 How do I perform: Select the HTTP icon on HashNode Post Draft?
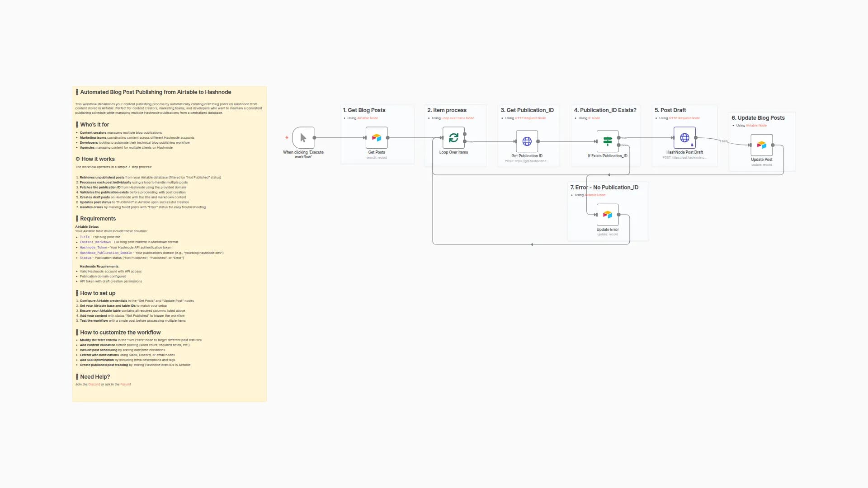684,138
